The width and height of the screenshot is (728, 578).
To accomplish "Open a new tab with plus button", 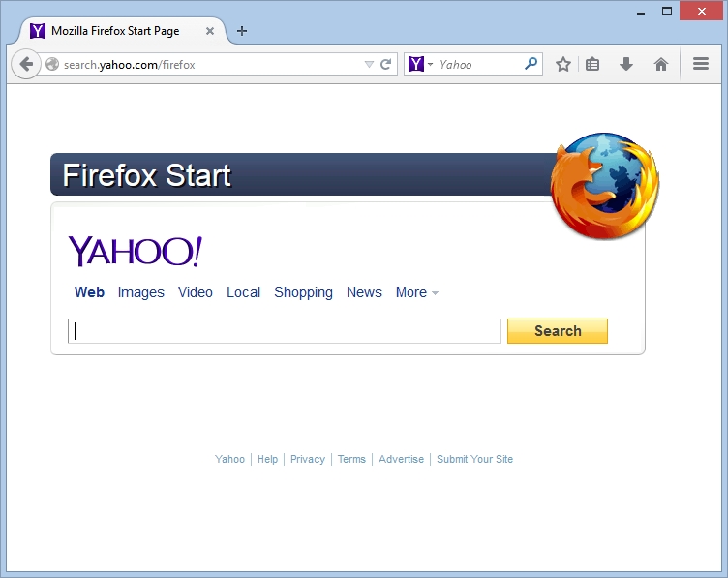I will coord(241,31).
